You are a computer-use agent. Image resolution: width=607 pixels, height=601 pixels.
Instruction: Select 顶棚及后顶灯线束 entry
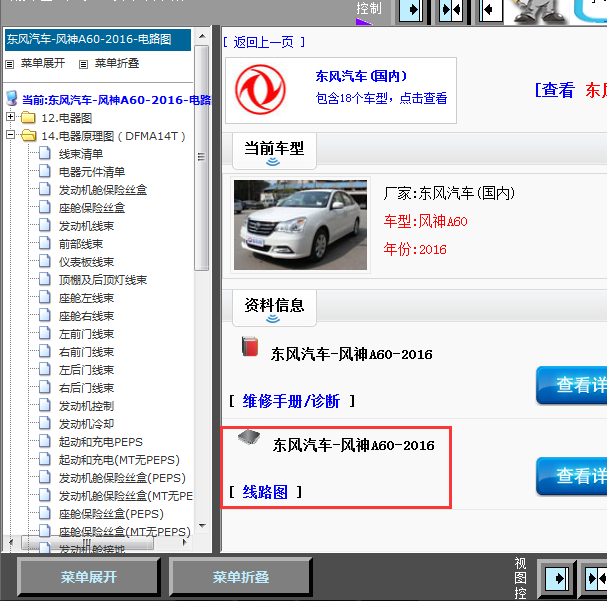pyautogui.click(x=103, y=280)
